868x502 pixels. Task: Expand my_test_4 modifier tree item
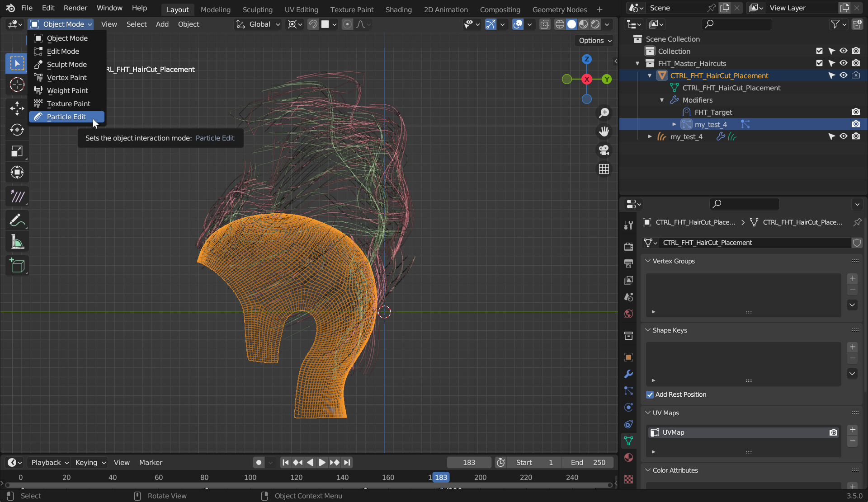(x=674, y=124)
